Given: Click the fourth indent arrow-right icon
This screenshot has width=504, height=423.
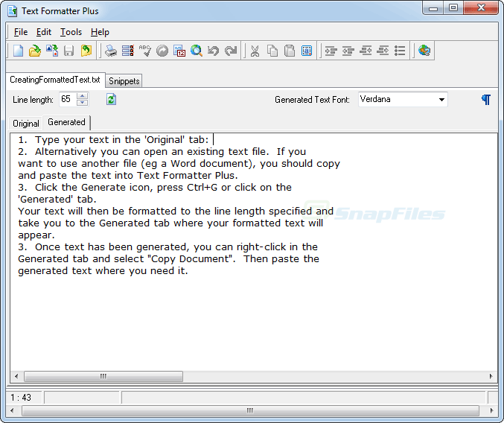Looking at the screenshot, I should coord(383,51).
